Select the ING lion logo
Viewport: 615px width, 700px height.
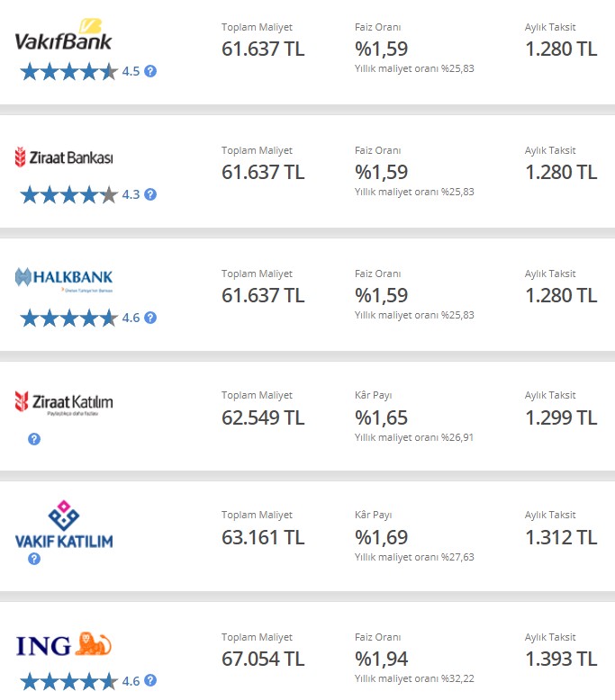tap(63, 644)
